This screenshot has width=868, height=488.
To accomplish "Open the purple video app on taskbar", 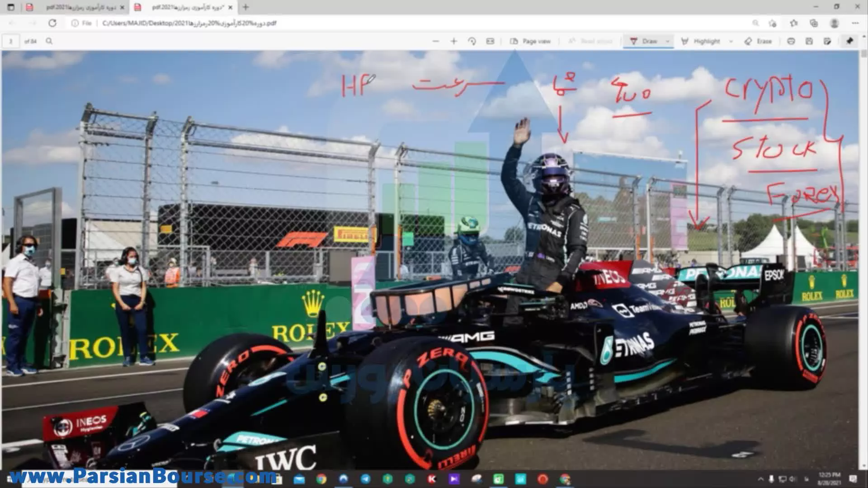I will click(x=454, y=479).
